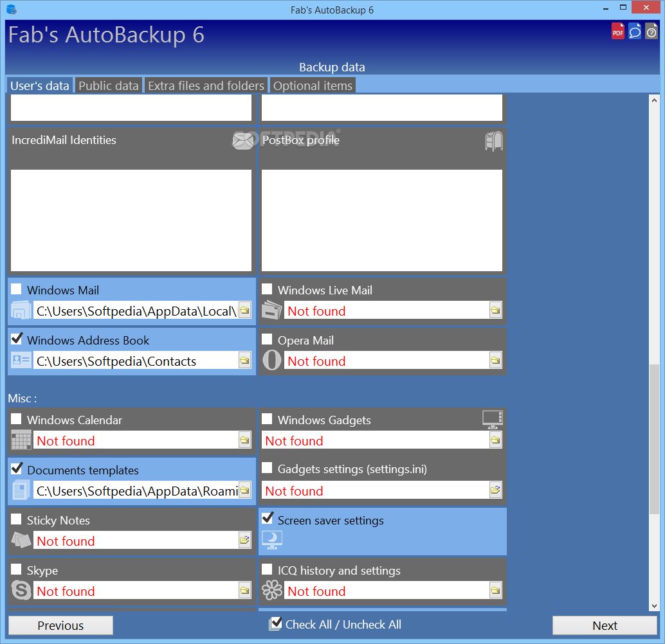Open the help question-mark icon
The height and width of the screenshot is (644, 665).
(x=651, y=31)
